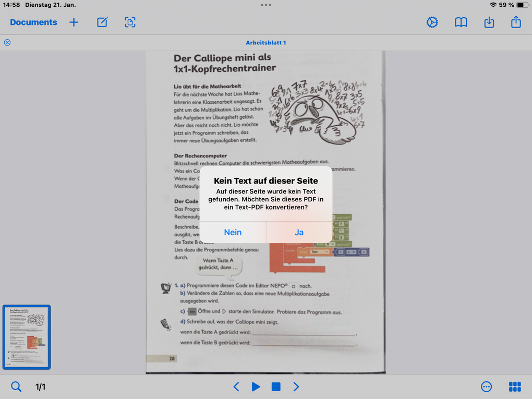Stop reading with the stop button
Image resolution: width=532 pixels, height=399 pixels.
(276, 386)
